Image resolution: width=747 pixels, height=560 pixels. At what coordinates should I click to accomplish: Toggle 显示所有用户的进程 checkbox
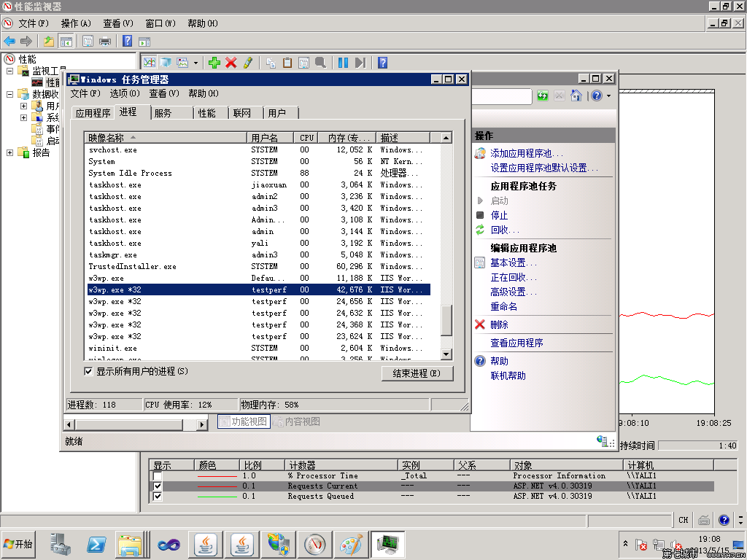(89, 372)
